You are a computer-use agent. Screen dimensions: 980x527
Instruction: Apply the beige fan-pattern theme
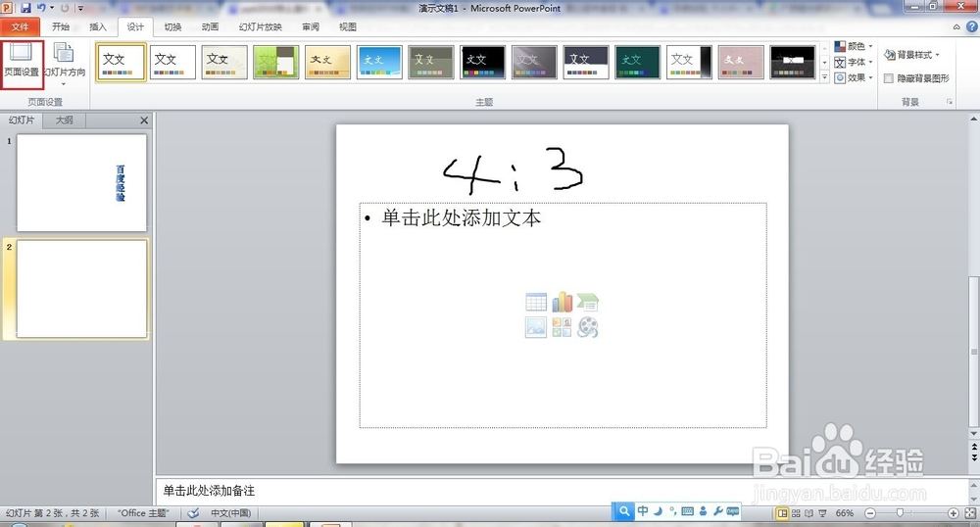[x=224, y=62]
